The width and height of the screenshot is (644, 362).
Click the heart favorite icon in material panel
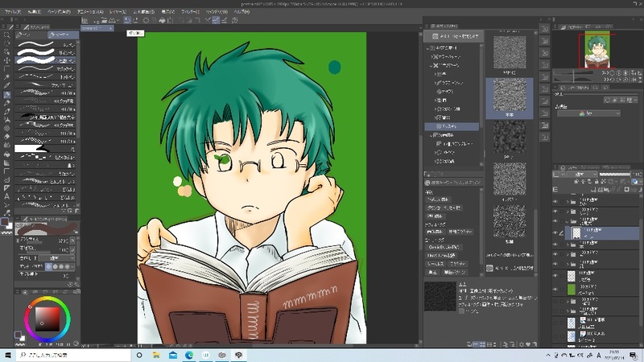pyautogui.click(x=528, y=344)
